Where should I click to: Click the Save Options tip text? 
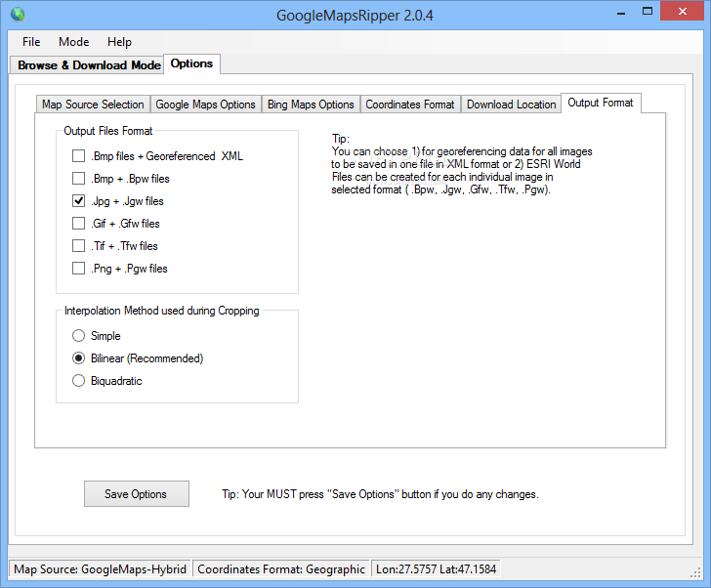tap(380, 493)
